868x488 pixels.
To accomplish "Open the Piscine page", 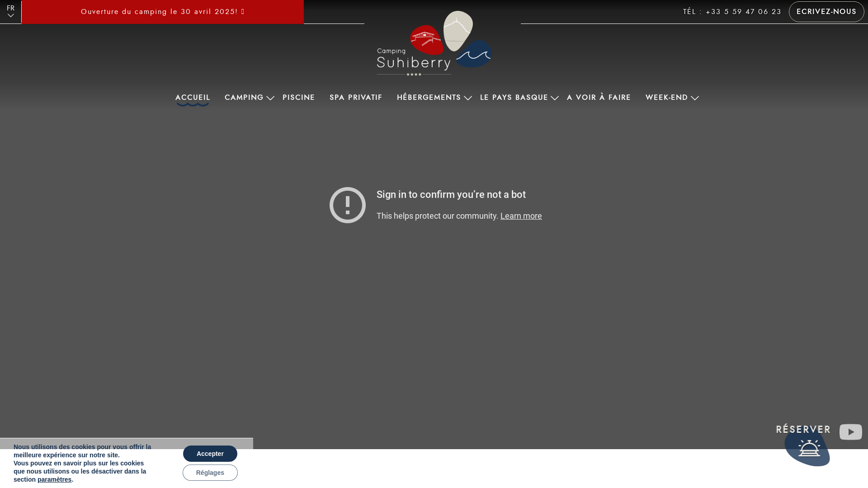I will [298, 98].
